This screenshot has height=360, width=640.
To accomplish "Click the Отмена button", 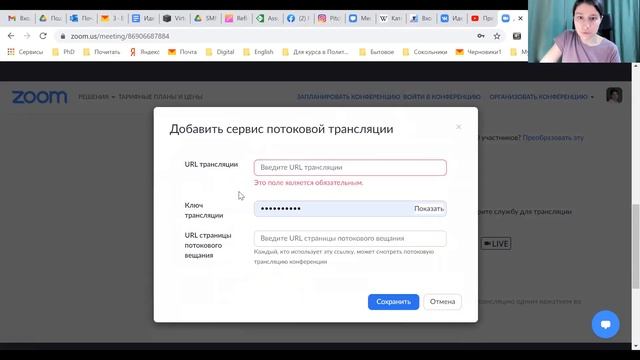I will 442,302.
